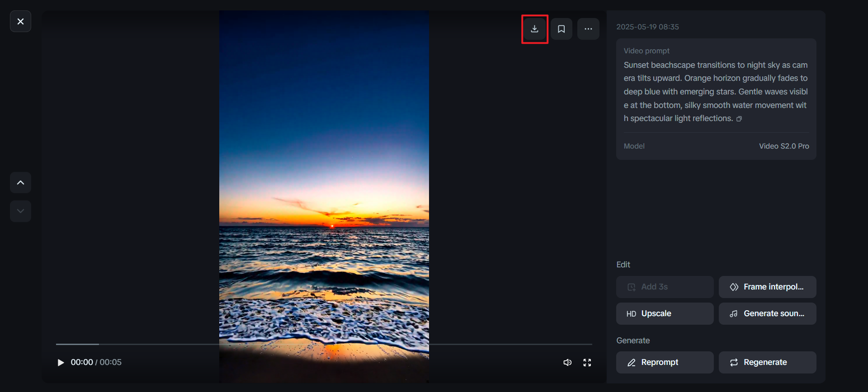Bookmark this video
The height and width of the screenshot is (392, 868).
pyautogui.click(x=561, y=29)
